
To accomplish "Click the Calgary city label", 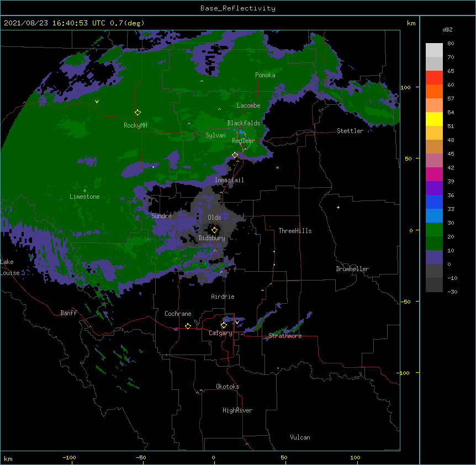I will pyautogui.click(x=220, y=333).
